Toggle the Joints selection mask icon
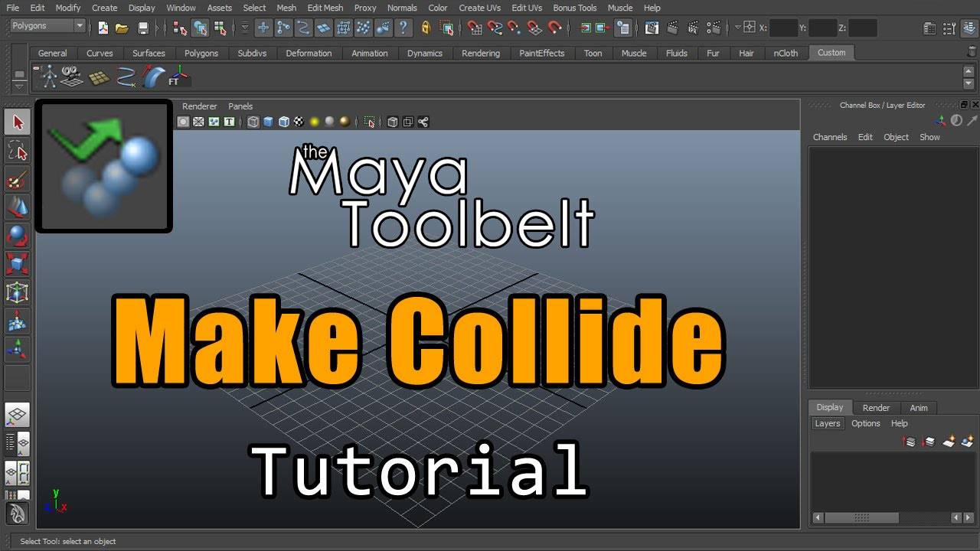980x551 pixels. coord(283,28)
